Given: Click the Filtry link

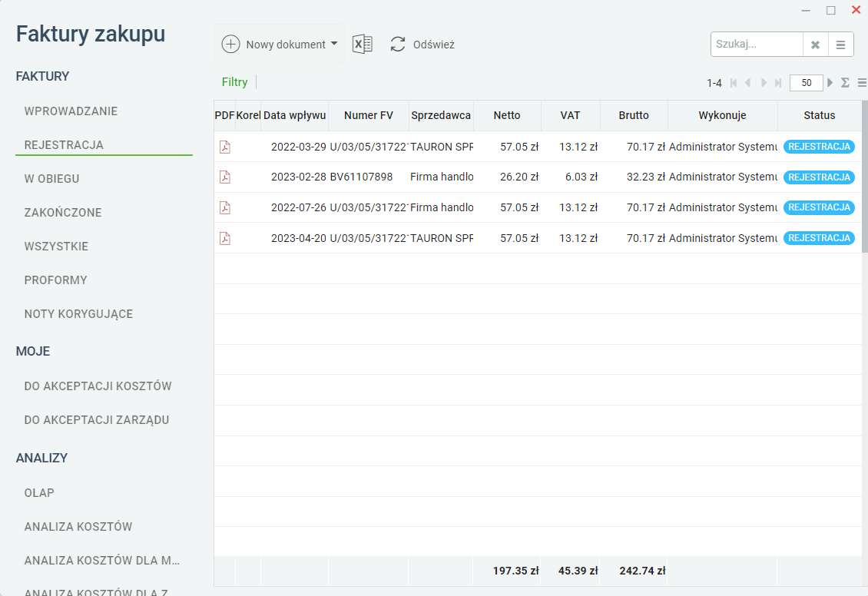Looking at the screenshot, I should [x=235, y=82].
